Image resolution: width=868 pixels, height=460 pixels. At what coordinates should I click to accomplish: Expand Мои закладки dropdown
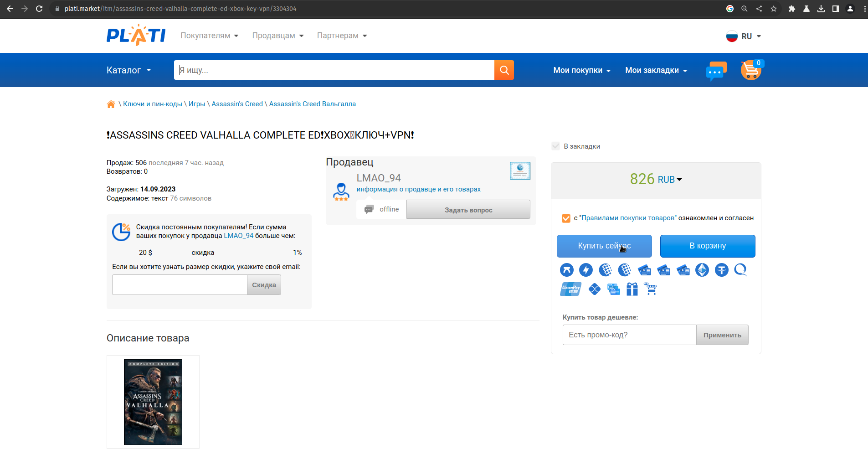656,70
